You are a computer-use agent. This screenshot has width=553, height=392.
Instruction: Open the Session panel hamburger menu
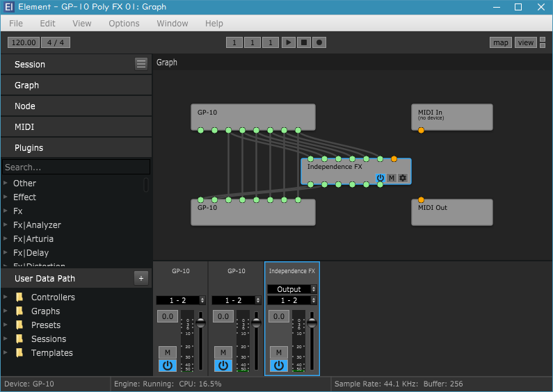tap(141, 64)
